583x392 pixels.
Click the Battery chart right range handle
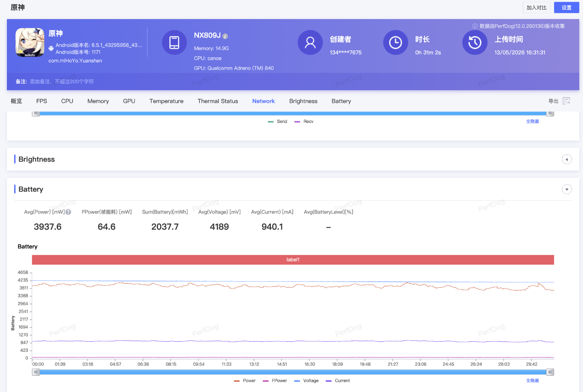pyautogui.click(x=550, y=372)
